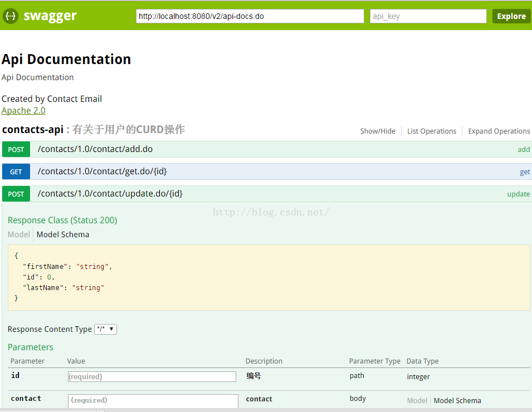Click 'Response Class (Status 200)' heading
This screenshot has height=412, width=532.
tap(62, 220)
